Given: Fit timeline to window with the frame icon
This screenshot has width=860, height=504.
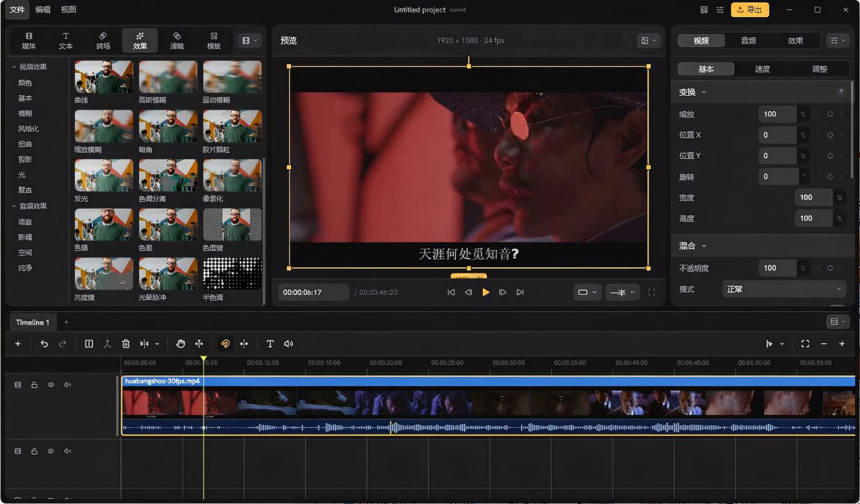Looking at the screenshot, I should tap(805, 343).
